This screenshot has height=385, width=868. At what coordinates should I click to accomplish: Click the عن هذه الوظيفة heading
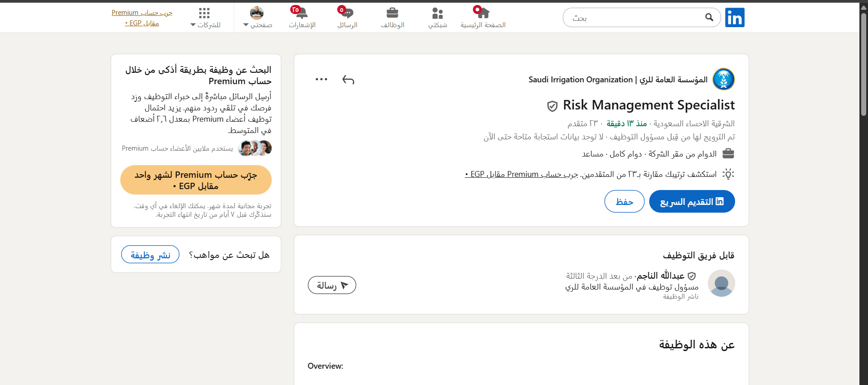click(x=697, y=345)
